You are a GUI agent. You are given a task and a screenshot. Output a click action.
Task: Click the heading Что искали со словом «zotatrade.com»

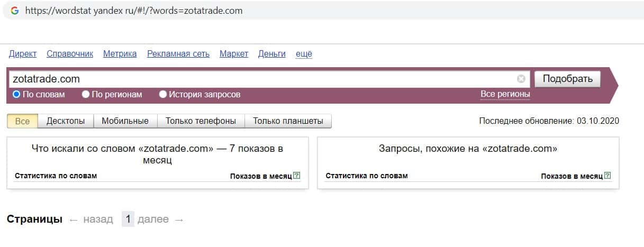158,154
